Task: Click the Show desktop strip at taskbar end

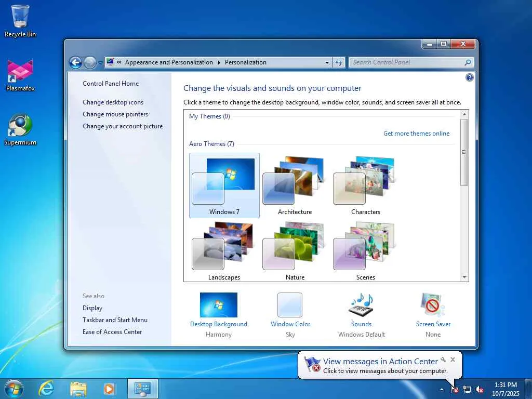Action: pos(528,389)
